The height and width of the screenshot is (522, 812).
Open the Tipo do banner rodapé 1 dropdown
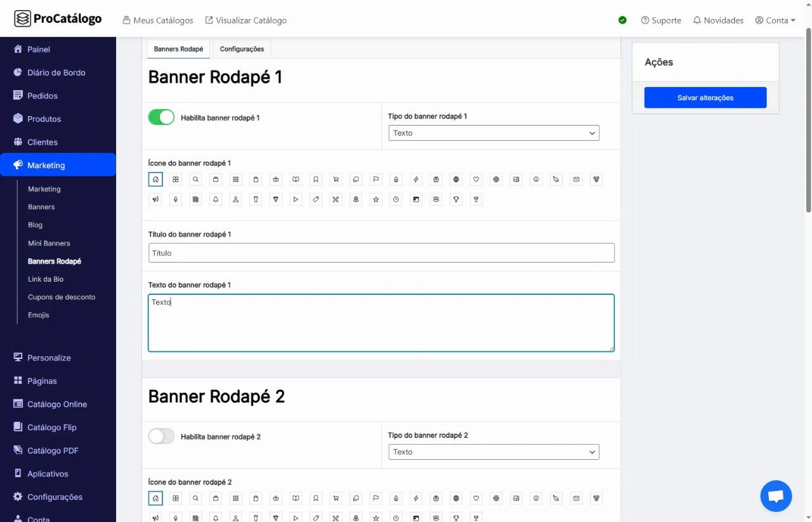(494, 133)
